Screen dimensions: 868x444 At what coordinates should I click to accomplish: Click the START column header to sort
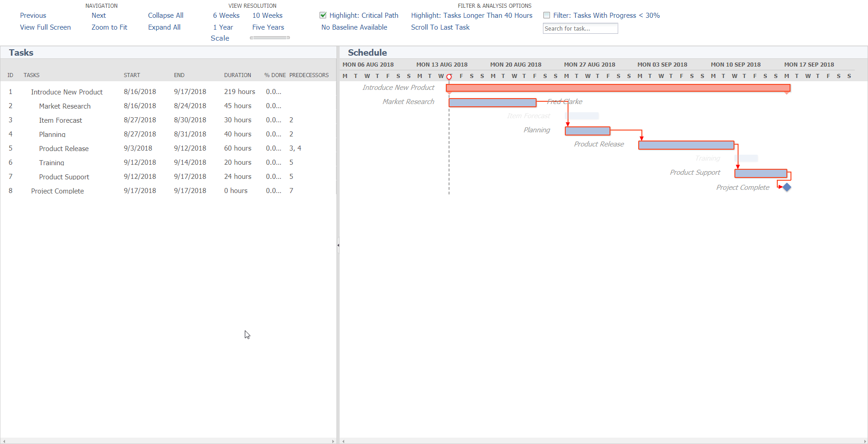[132, 75]
